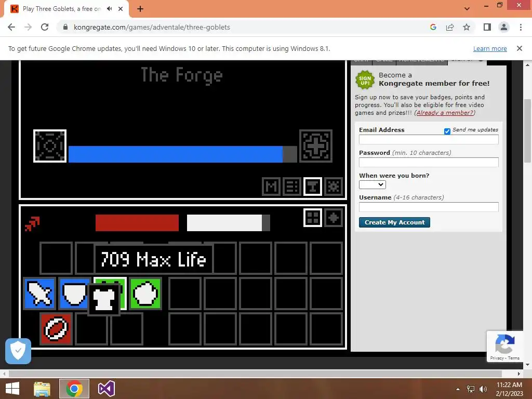
Task: Open the tab search chevron
Action: click(467, 9)
